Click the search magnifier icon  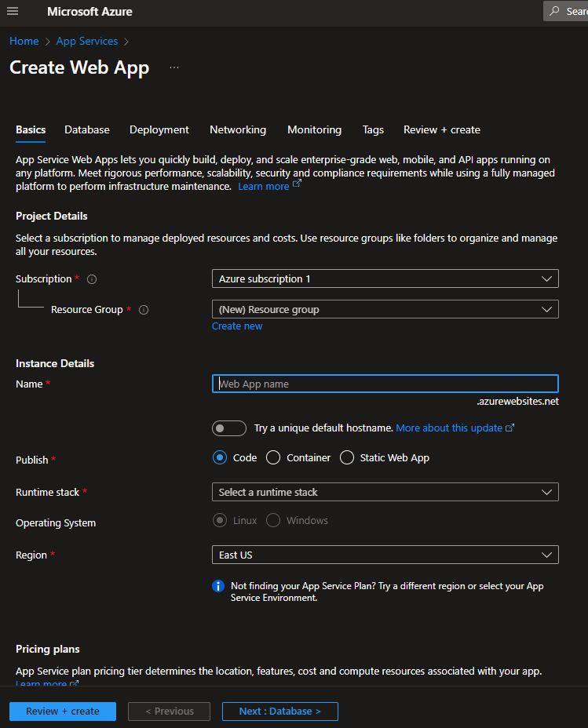click(x=557, y=12)
